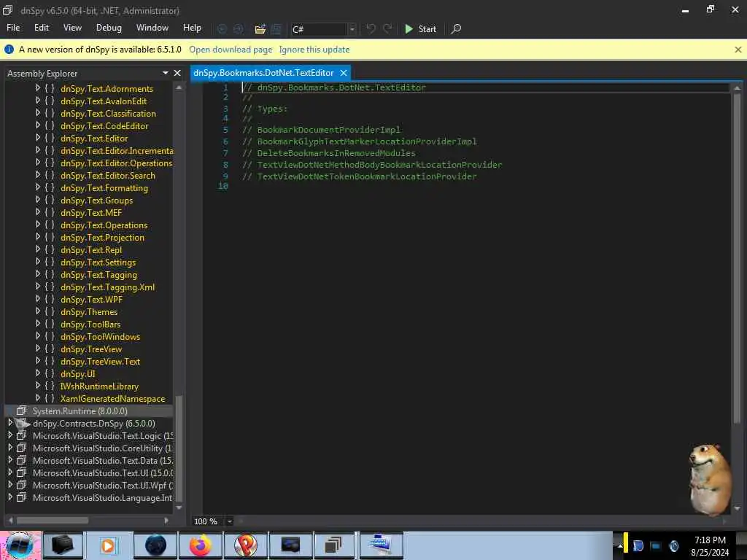Open the C# language dropdown
The image size is (747, 560).
[352, 29]
